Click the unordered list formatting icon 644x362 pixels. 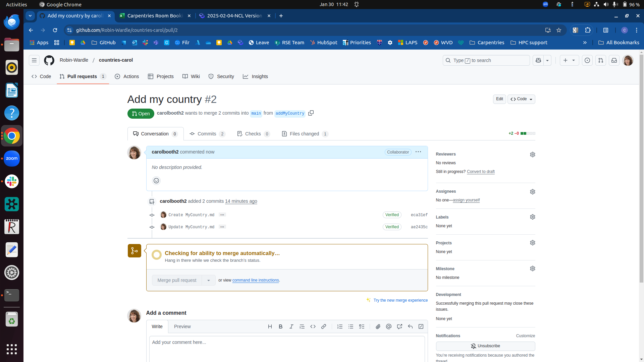tap(351, 326)
